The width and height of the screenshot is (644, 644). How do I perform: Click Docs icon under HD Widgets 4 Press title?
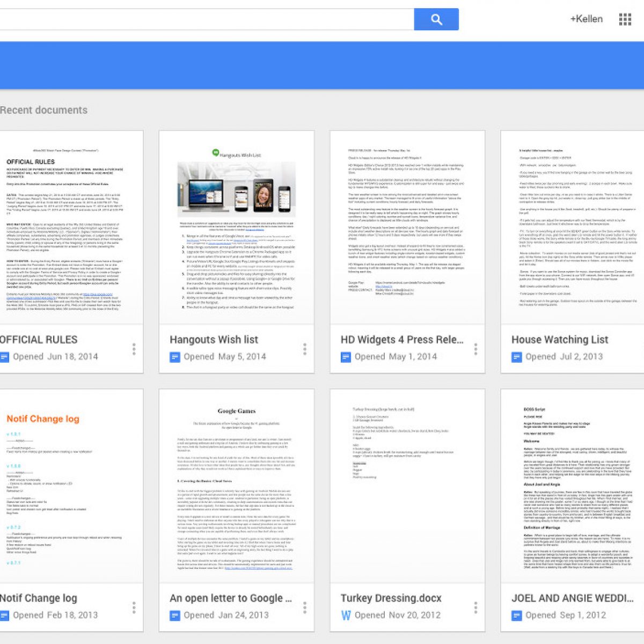pyautogui.click(x=346, y=357)
